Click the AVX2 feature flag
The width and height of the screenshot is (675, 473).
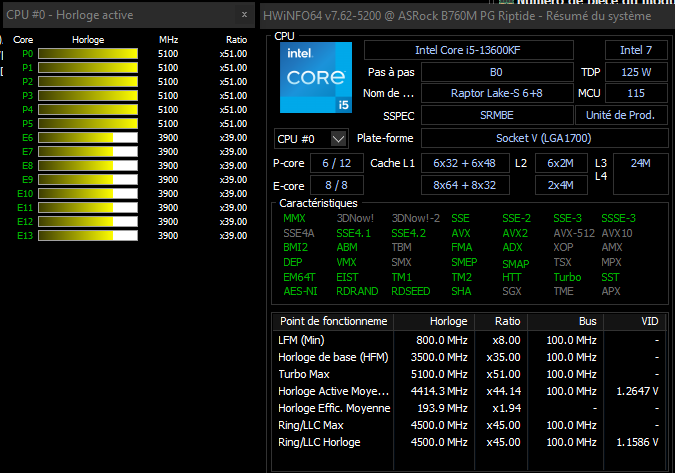515,233
